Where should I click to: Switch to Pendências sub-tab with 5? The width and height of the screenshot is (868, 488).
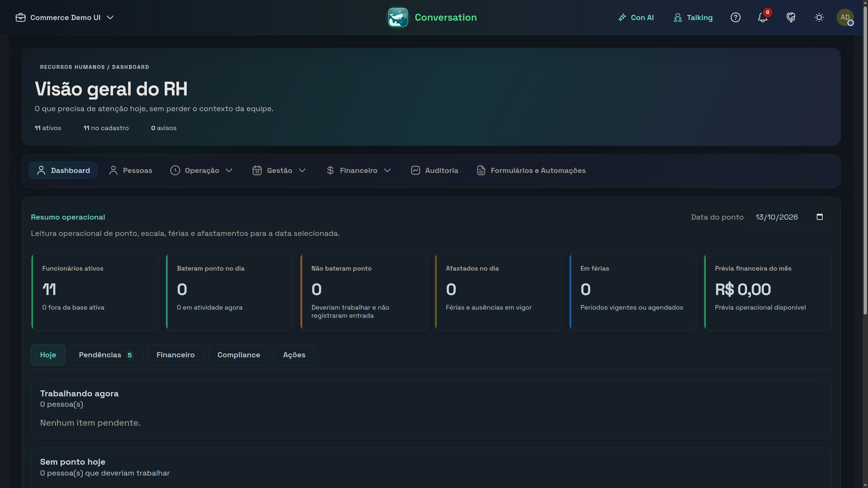(107, 355)
